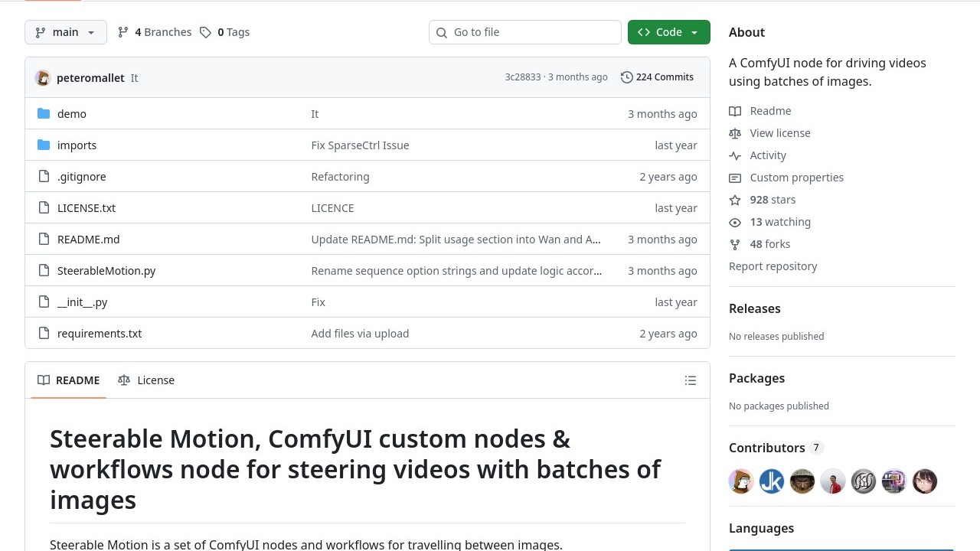Expand the green Code dropdown button
The width and height of the screenshot is (980, 551).
[x=668, y=32]
